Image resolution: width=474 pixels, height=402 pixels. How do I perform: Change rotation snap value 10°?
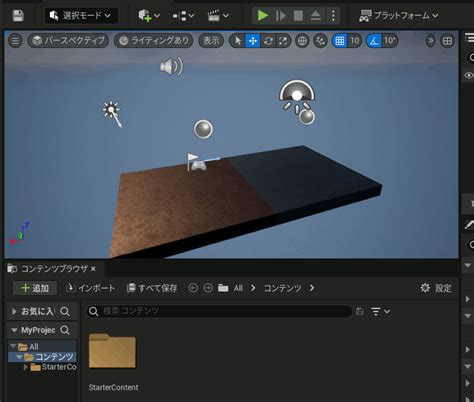tap(390, 41)
